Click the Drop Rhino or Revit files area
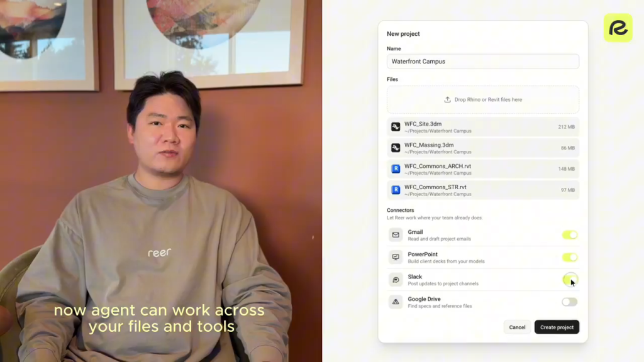This screenshot has height=362, width=644. pos(482,100)
